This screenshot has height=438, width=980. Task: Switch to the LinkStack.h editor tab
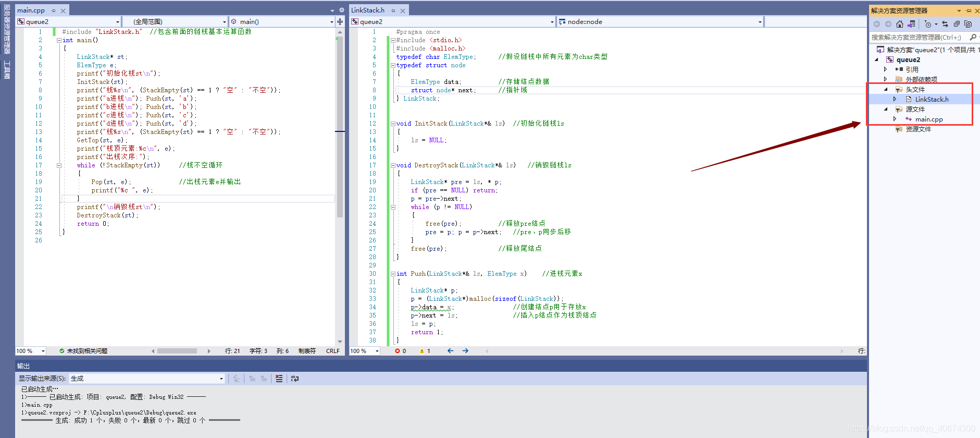tap(368, 10)
